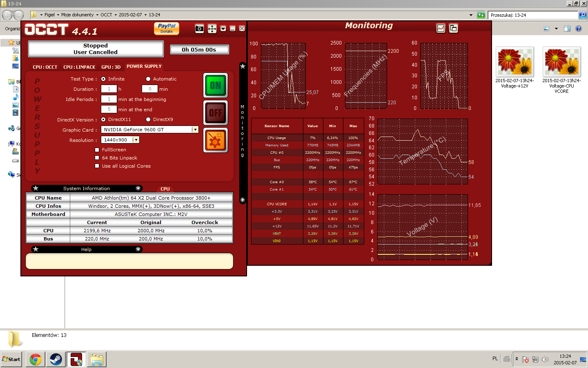Image resolution: width=588 pixels, height=368 pixels.
Task: Show hidden system tray icons
Action: click(x=517, y=359)
